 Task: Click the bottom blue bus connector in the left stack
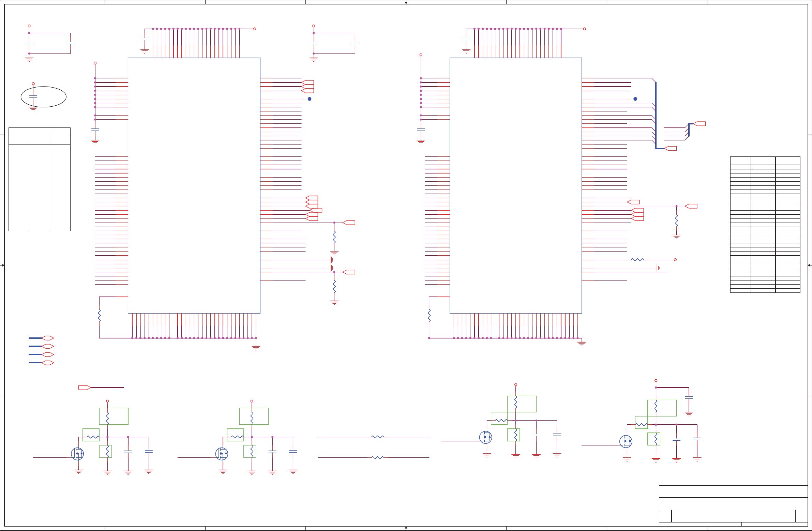pos(48,363)
